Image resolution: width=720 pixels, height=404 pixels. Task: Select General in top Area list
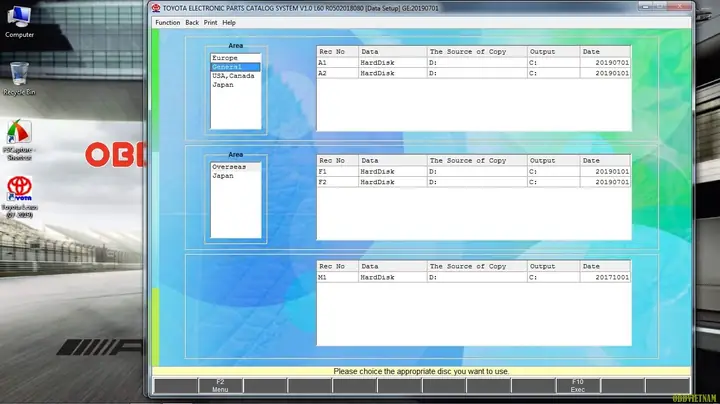tap(236, 67)
